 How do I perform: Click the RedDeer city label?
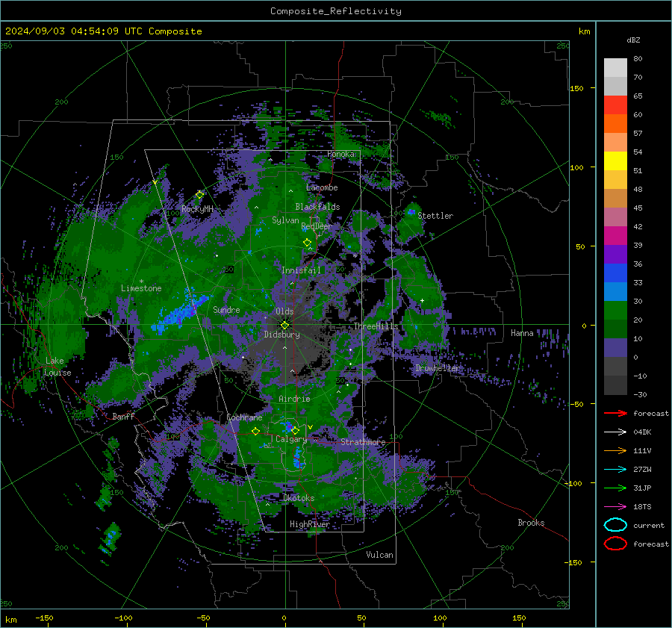point(317,226)
